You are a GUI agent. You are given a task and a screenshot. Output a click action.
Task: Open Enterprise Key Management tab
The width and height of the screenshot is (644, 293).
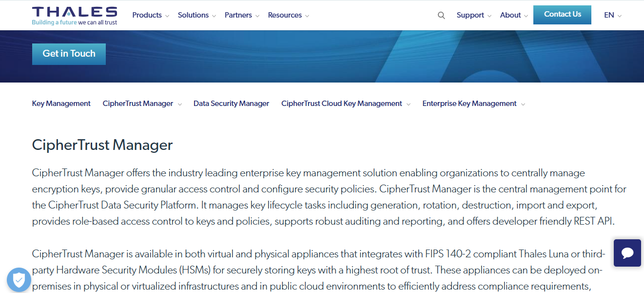tap(474, 104)
